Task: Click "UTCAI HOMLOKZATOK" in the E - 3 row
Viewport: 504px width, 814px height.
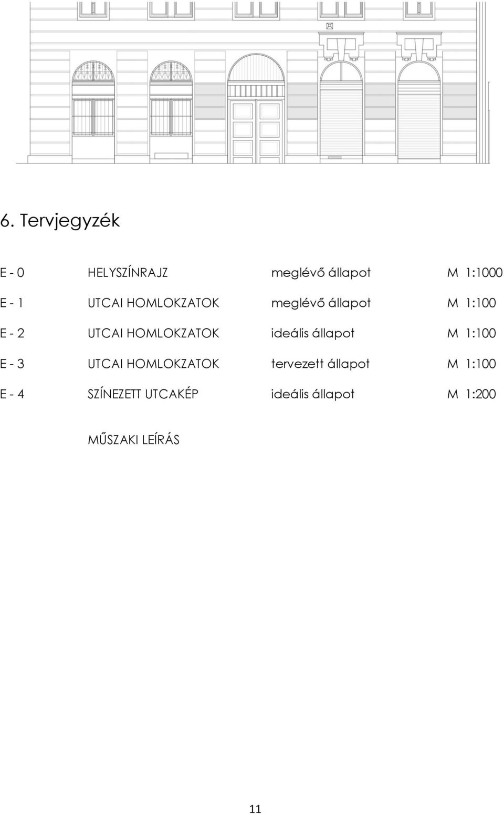Action: (153, 364)
